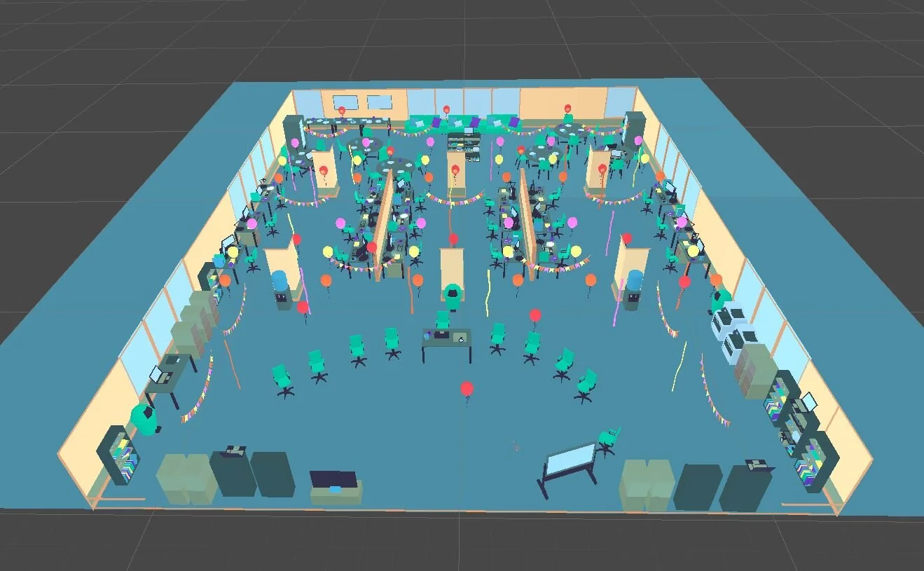Pick the dark TV screen on its low stand
Screen dimensions: 924x571
click(x=335, y=480)
